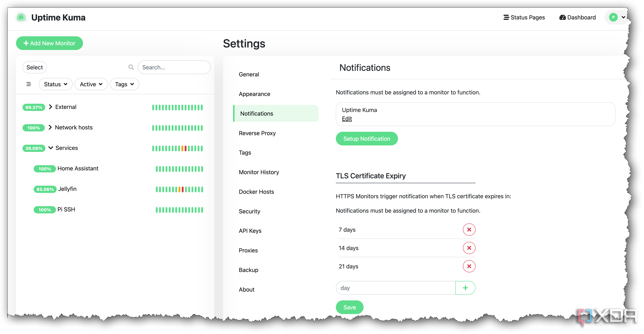
Task: Go to the Reverse Proxy settings
Action: [x=257, y=133]
